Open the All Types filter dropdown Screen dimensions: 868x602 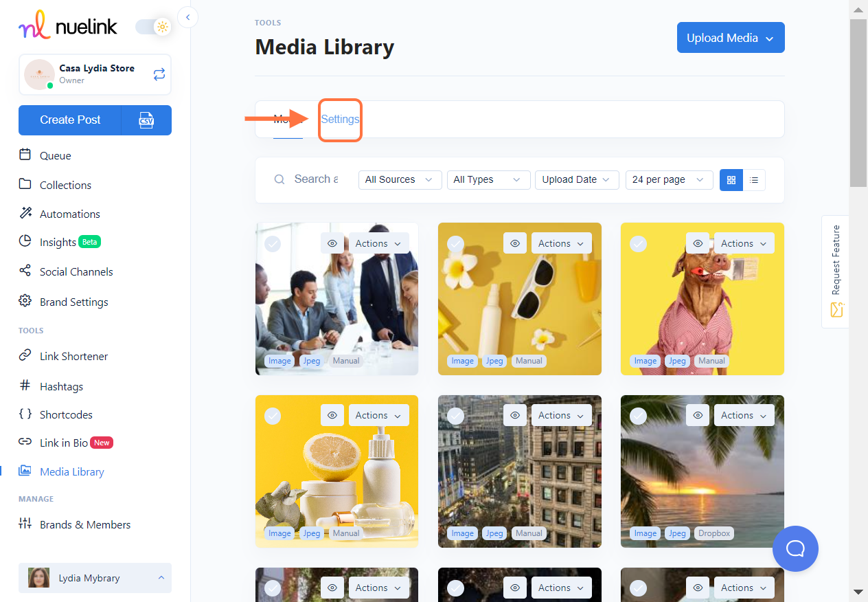click(x=488, y=179)
